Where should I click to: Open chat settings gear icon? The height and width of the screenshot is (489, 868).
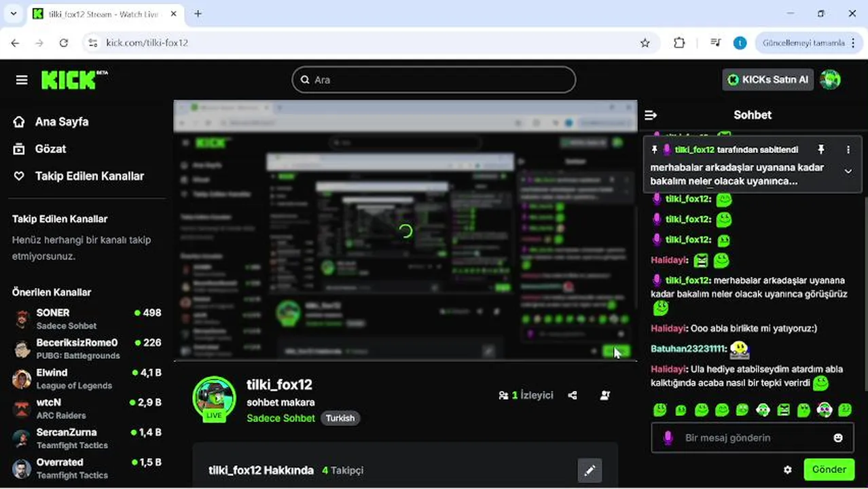tap(788, 469)
